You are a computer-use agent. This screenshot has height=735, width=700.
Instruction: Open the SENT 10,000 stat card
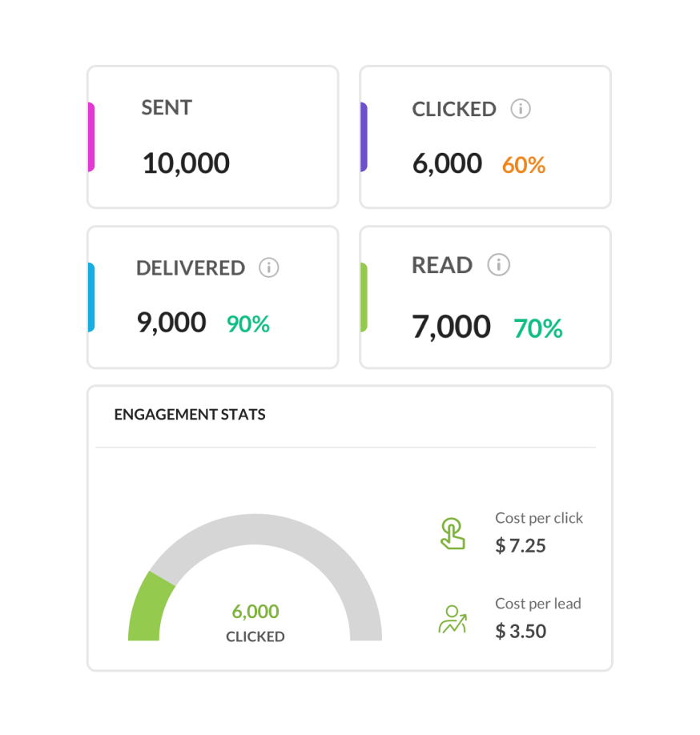(212, 137)
